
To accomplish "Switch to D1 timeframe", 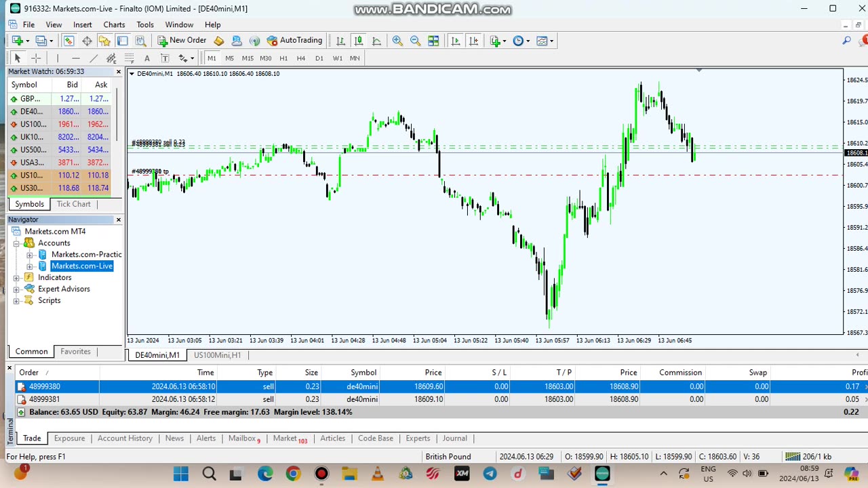I will tap(319, 58).
